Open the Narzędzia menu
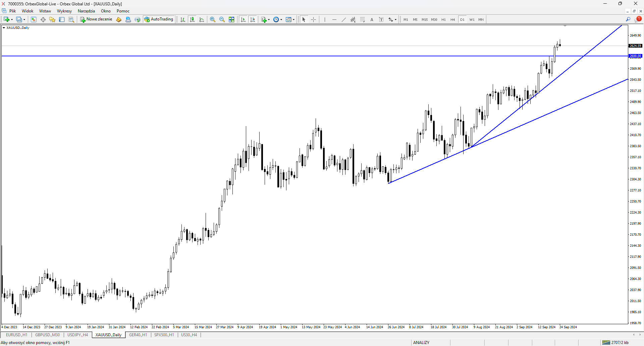 (x=86, y=11)
